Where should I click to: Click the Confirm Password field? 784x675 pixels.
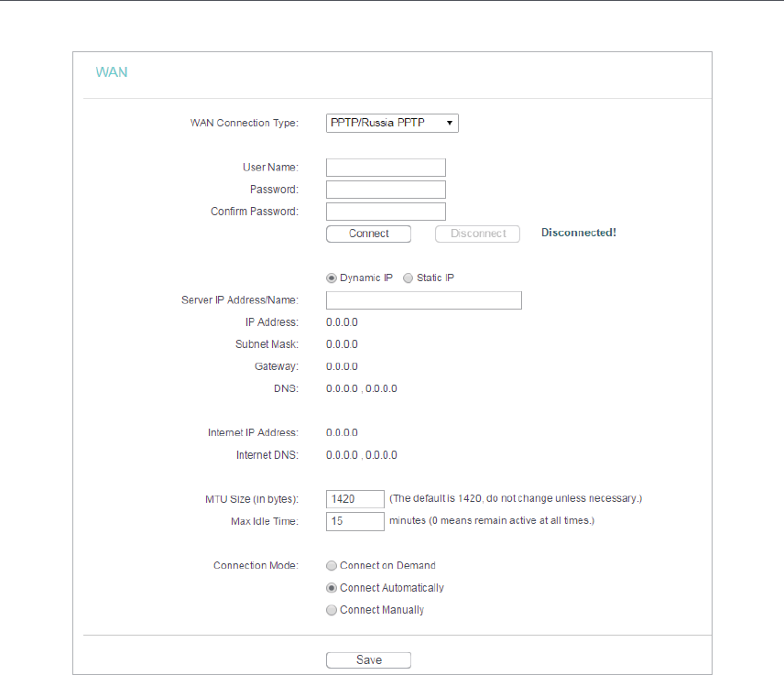pos(386,212)
